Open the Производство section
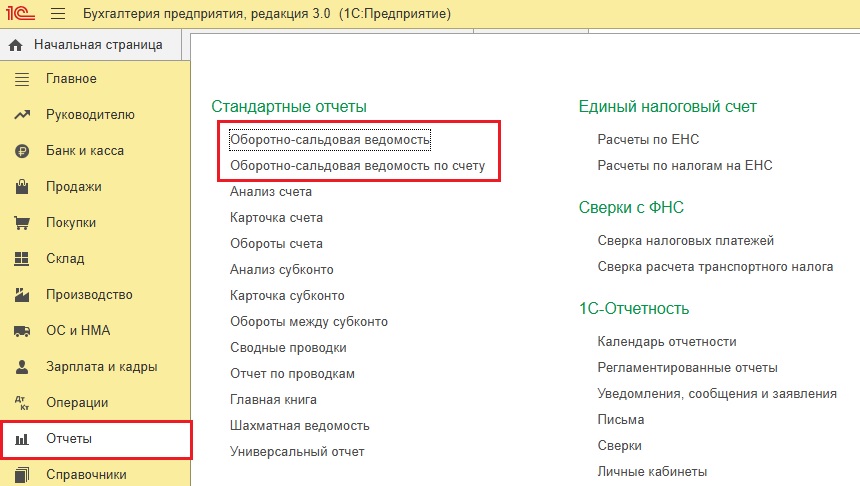 [x=89, y=295]
